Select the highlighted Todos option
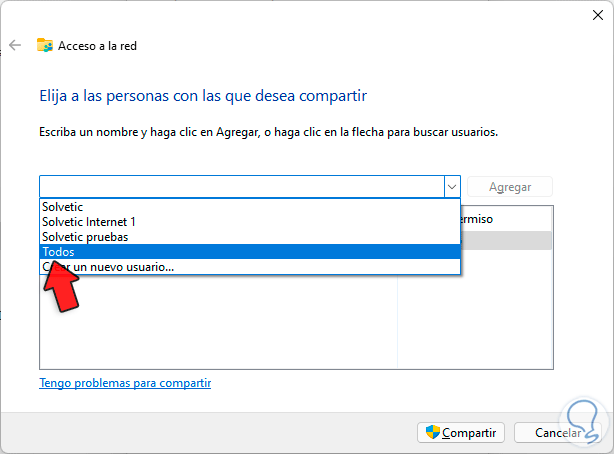Viewport: 614px width, 454px height. pyautogui.click(x=58, y=252)
